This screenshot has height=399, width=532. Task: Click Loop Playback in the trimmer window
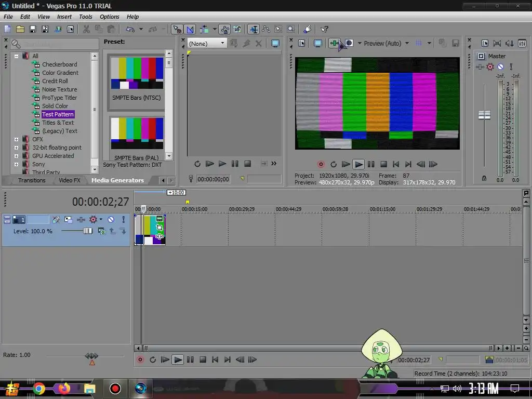coord(197,164)
